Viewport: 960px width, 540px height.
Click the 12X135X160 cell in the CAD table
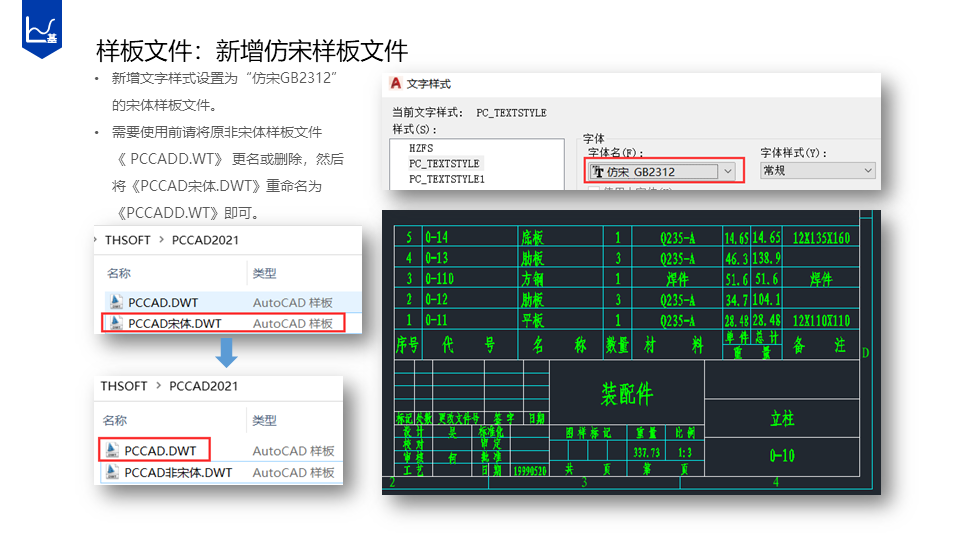tap(821, 238)
